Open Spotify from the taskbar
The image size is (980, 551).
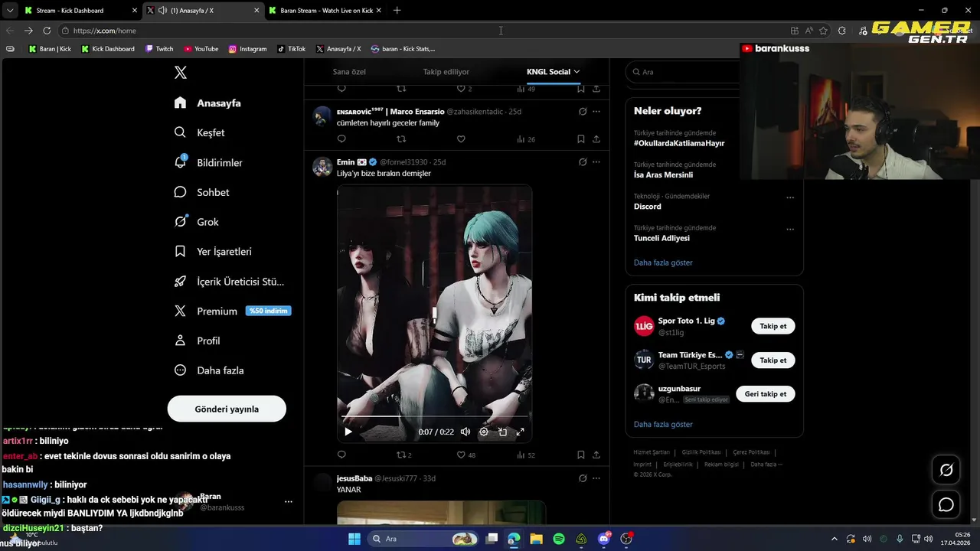(x=559, y=539)
